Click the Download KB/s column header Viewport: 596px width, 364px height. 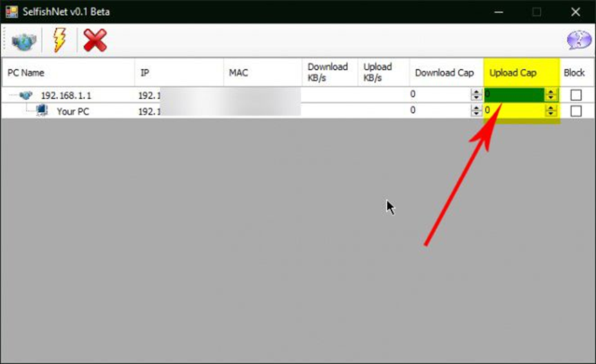coord(327,72)
